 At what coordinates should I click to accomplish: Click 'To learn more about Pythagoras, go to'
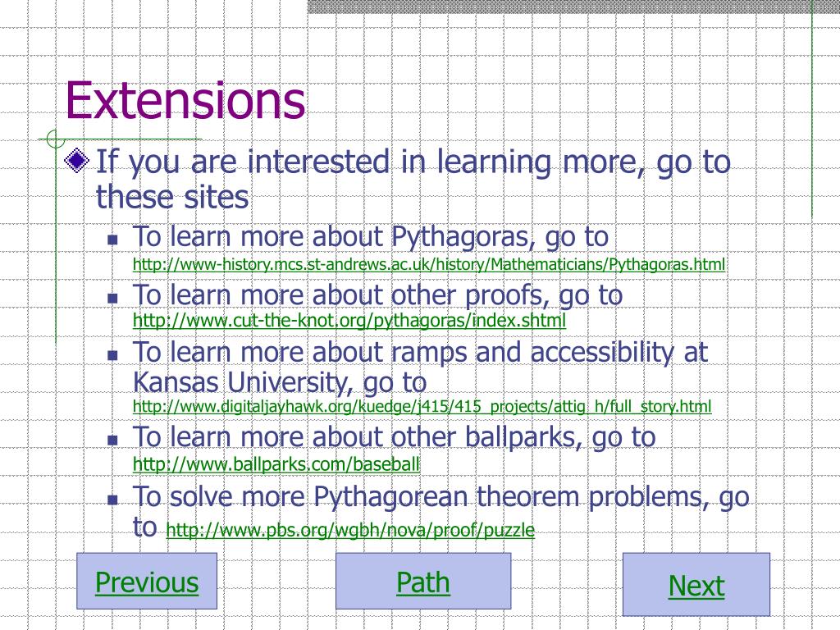coord(371,237)
